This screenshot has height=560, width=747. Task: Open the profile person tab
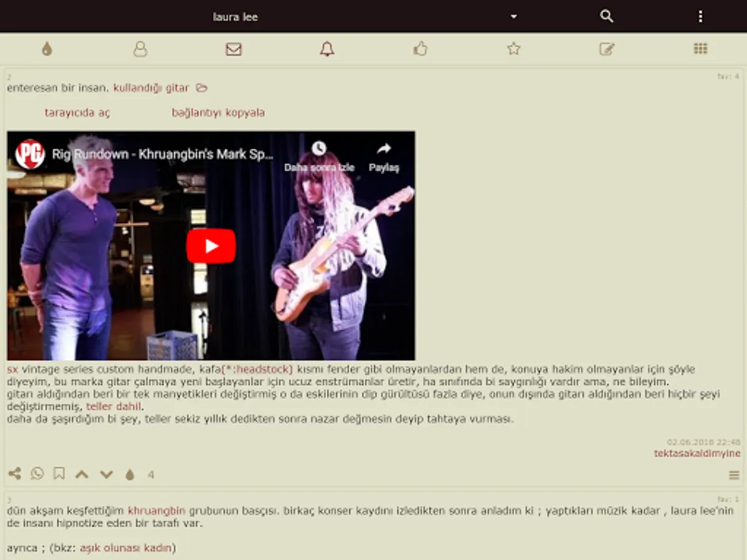[140, 49]
